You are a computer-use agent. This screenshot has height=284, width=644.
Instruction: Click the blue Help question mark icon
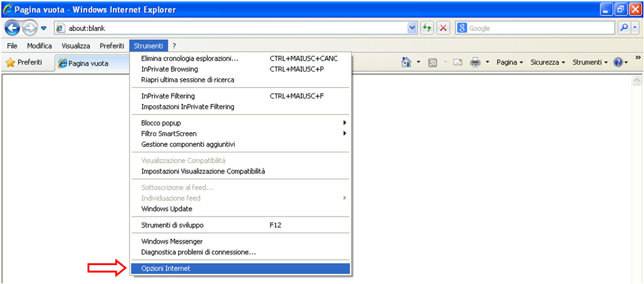point(618,63)
